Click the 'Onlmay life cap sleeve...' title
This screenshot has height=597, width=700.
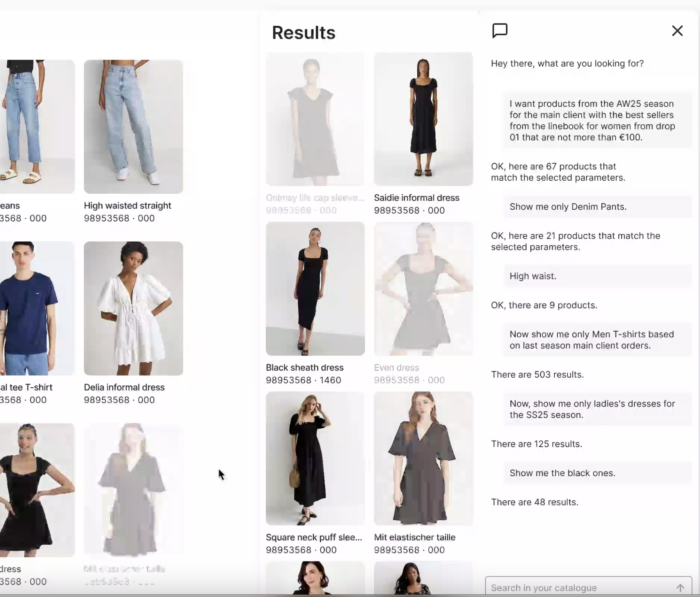[315, 198]
